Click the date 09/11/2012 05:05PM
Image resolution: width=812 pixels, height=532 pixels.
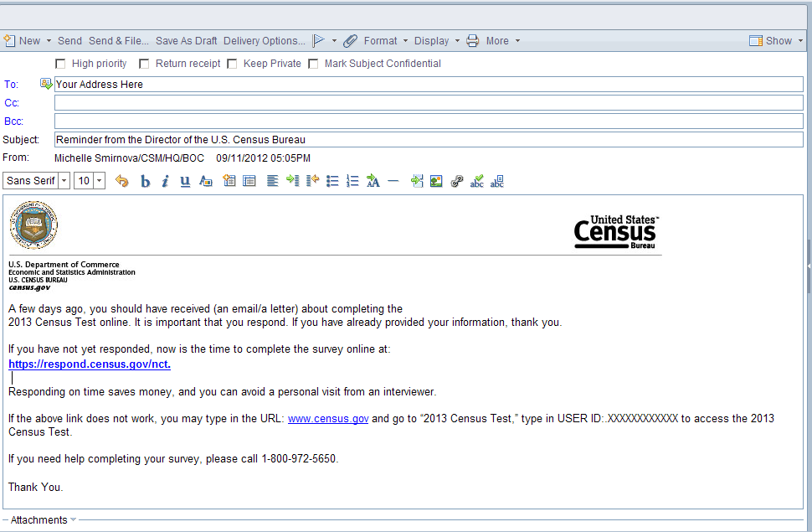point(263,158)
